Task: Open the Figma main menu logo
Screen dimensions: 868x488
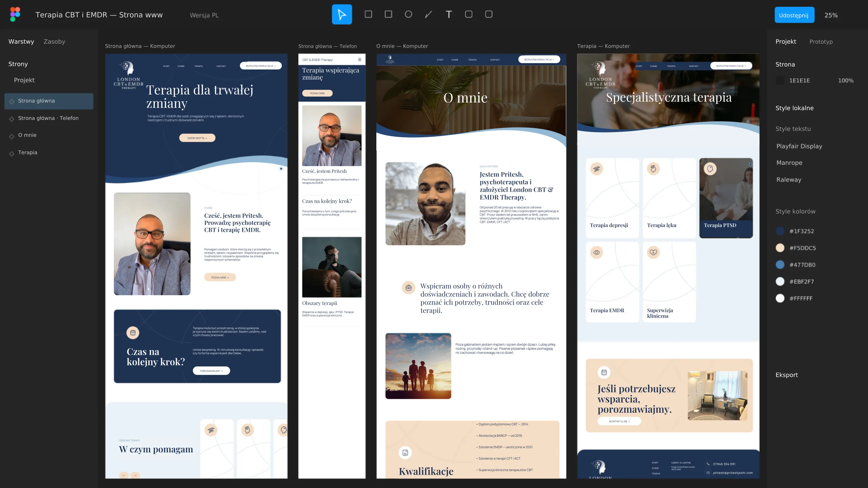Action: pyautogui.click(x=15, y=15)
